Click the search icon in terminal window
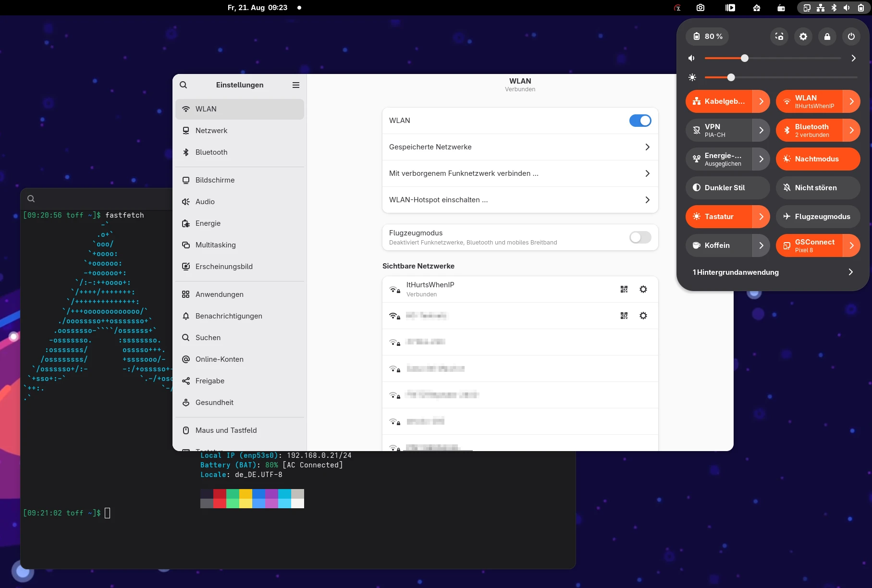The image size is (872, 588). click(31, 199)
